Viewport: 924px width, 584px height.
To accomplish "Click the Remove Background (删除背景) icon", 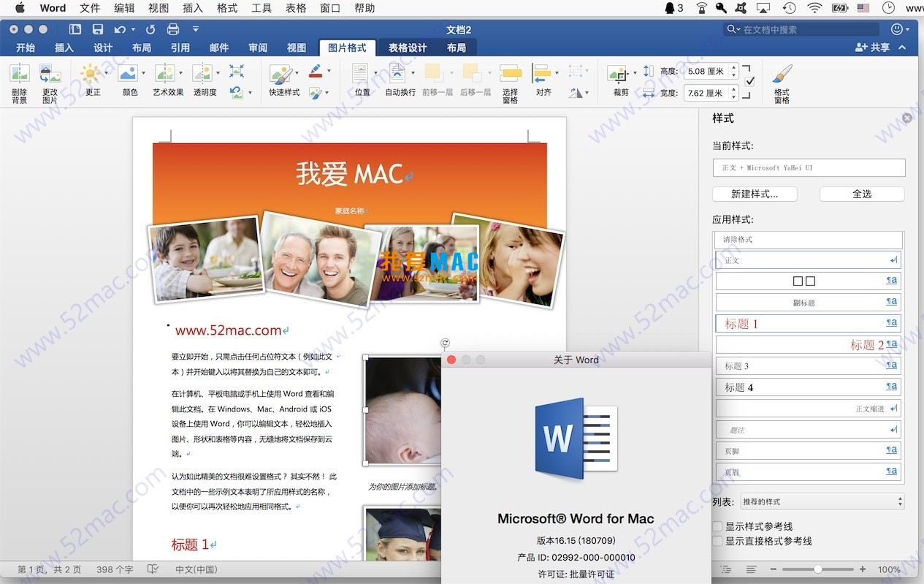I will tap(19, 74).
